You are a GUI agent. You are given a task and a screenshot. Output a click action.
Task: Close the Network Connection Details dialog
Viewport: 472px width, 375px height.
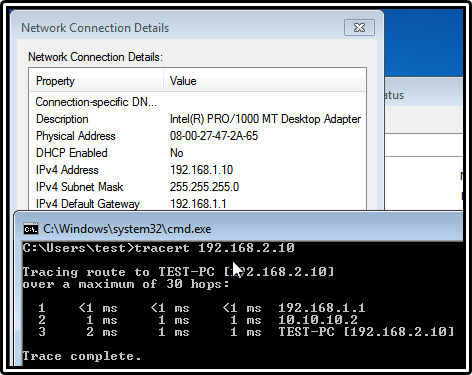[359, 27]
